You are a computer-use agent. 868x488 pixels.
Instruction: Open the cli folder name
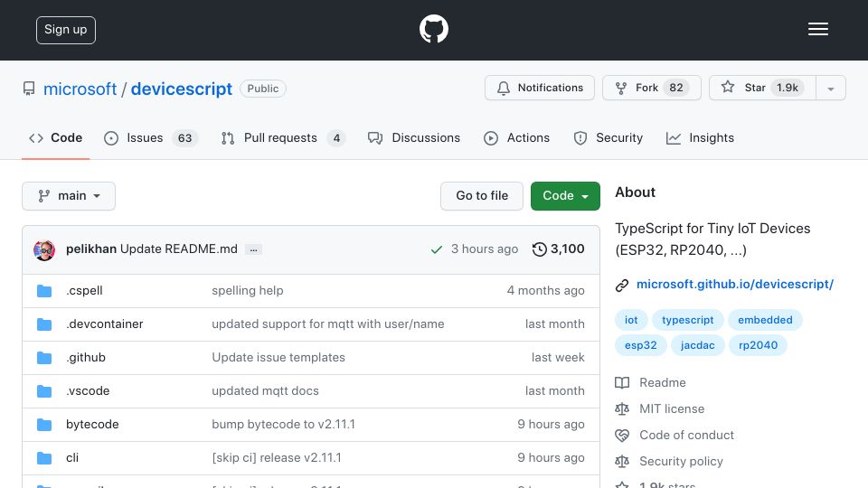pos(72,458)
